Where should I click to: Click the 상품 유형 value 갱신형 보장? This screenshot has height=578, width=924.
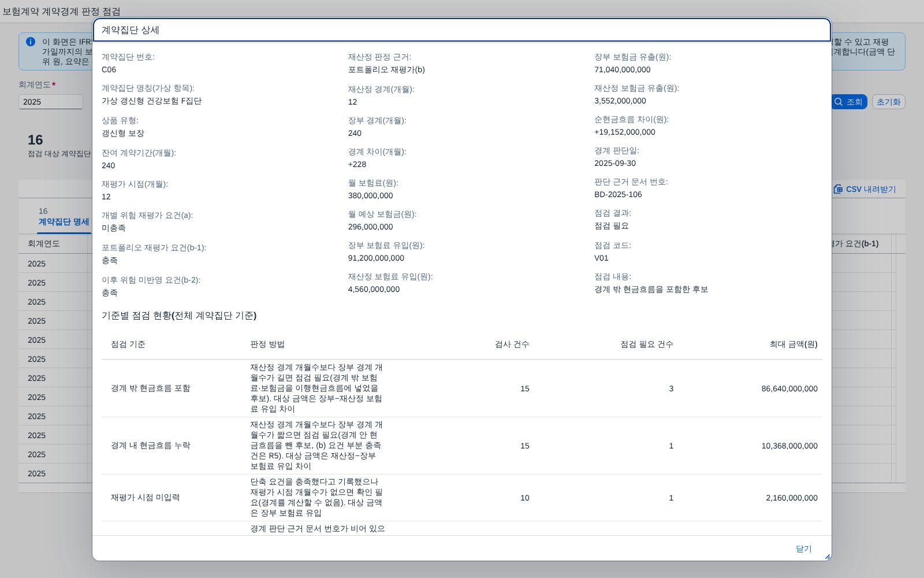(123, 133)
